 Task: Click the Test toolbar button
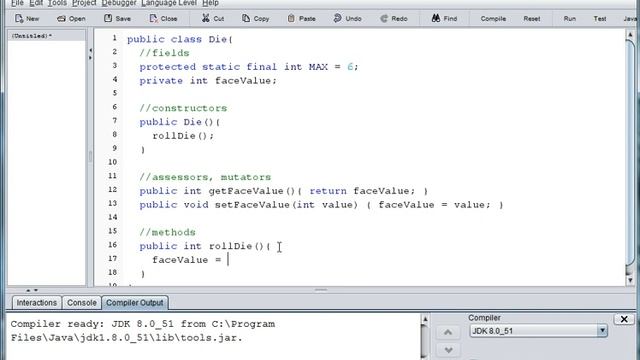(x=600, y=19)
